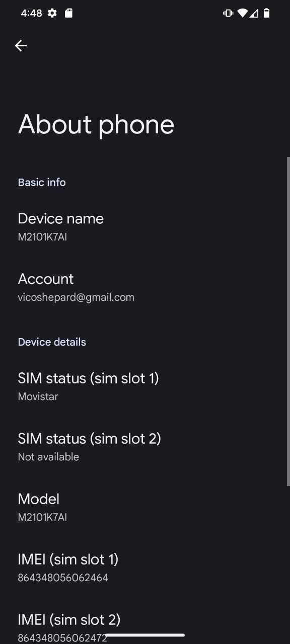Tap the cellular signal status icon
This screenshot has height=644, width=290.
pos(254,13)
